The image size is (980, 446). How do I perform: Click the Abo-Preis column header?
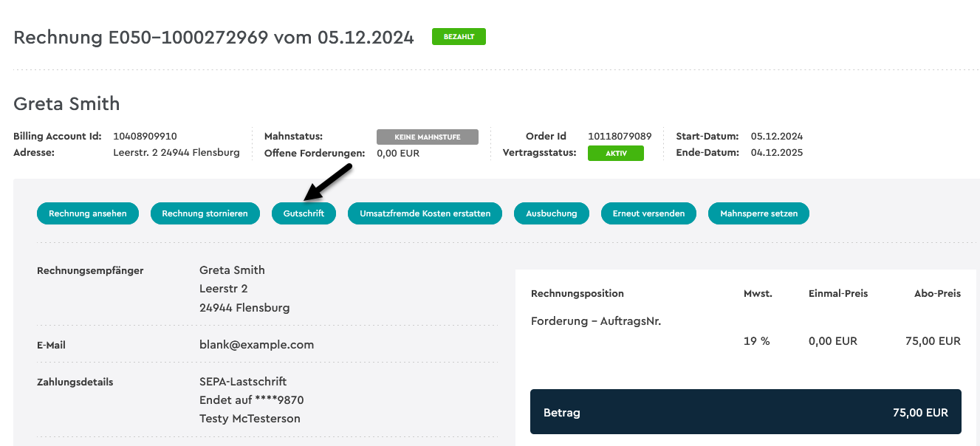[937, 293]
